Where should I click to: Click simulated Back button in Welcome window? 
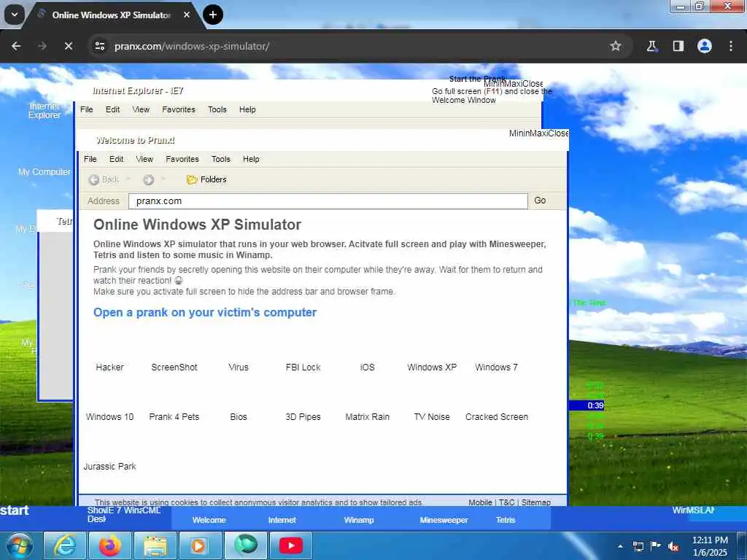(x=104, y=179)
